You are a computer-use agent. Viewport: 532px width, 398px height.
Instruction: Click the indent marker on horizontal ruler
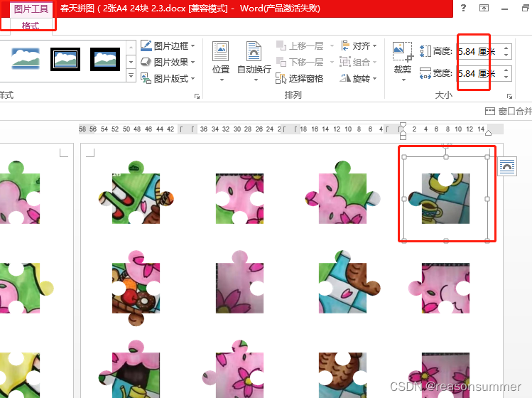tap(403, 131)
